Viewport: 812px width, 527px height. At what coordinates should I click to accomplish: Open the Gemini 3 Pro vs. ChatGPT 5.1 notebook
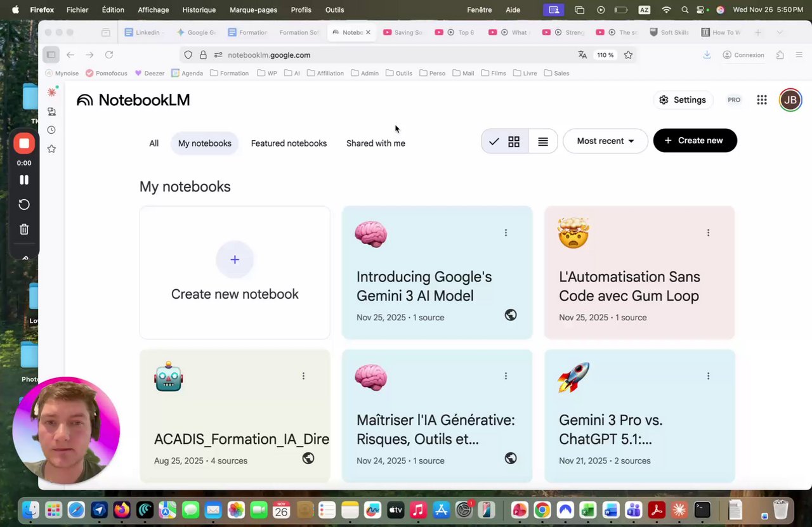click(639, 416)
